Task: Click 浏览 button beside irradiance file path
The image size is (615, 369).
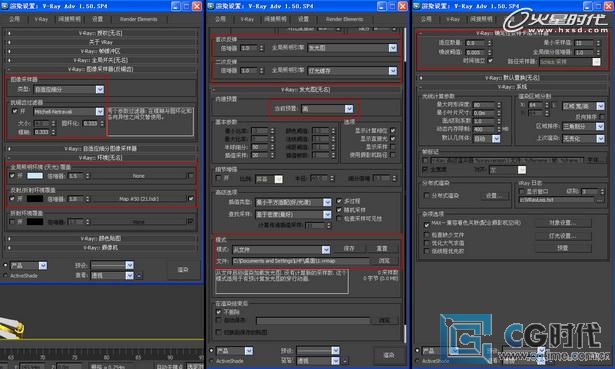Action: 384,261
